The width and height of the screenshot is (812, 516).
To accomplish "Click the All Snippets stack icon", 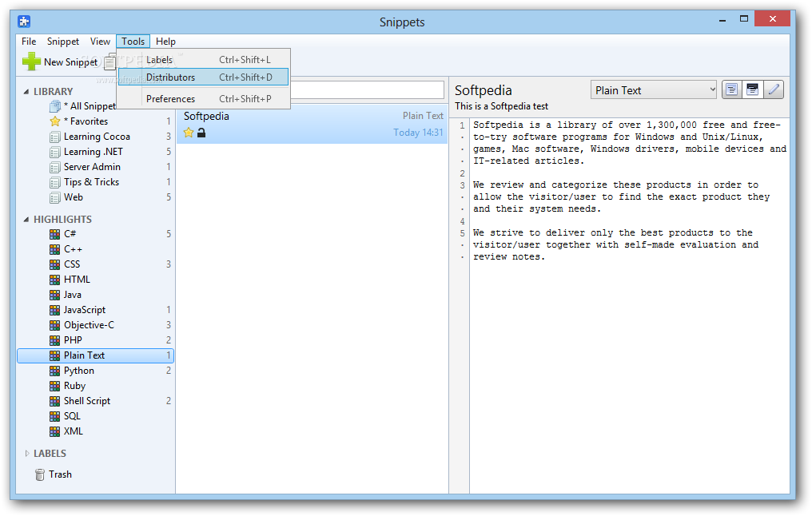I will 55,106.
